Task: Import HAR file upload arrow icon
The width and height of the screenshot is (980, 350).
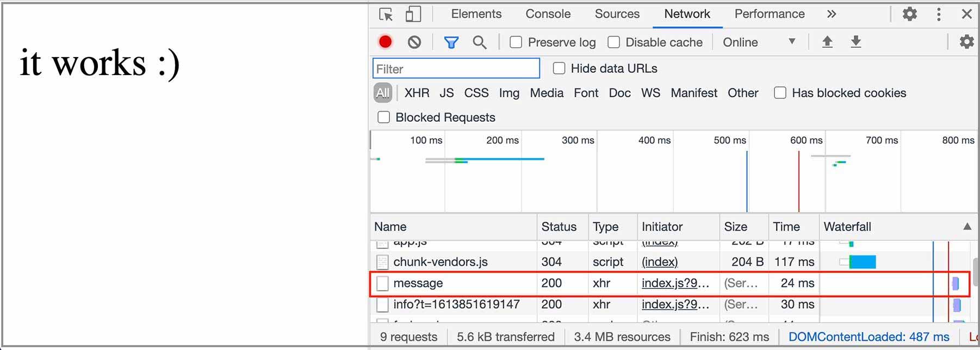Action: click(827, 42)
